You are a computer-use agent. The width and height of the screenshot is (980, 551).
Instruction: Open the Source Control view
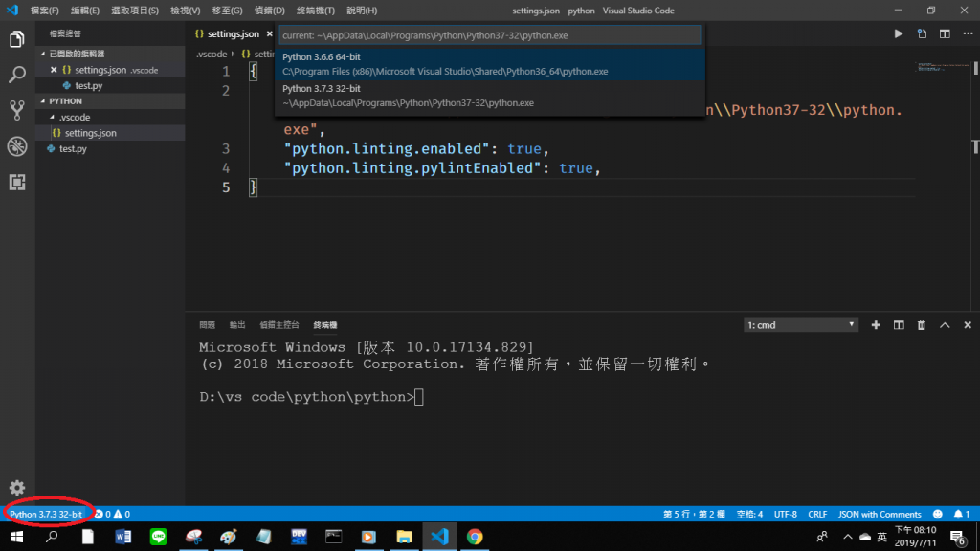pos(17,111)
